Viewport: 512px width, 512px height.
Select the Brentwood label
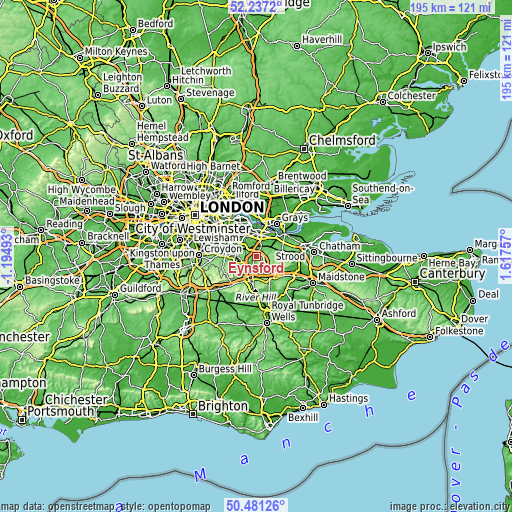pos(302,176)
